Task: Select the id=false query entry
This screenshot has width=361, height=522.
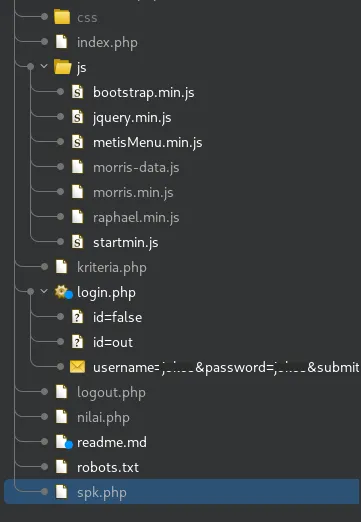Action: click(117, 317)
